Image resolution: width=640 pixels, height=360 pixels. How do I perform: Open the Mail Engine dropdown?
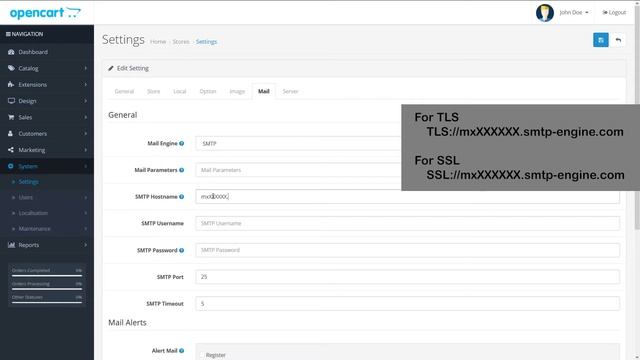point(298,144)
